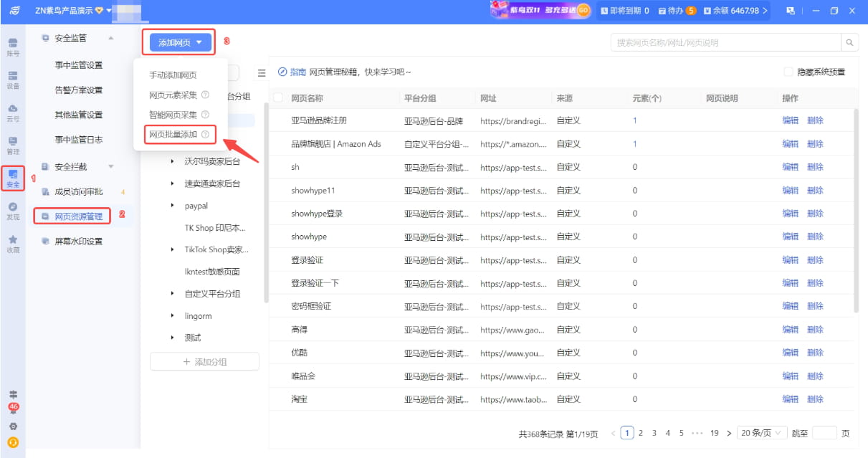The height and width of the screenshot is (458, 868).
Task: Click the signpost icon above notification badge
Action: pyautogui.click(x=13, y=394)
